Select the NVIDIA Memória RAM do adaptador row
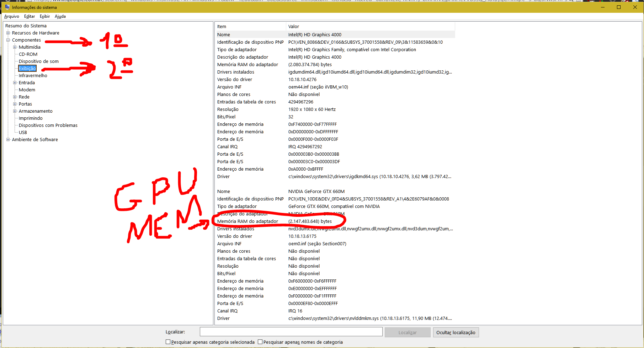Screen dimensions: 644x348 (248, 221)
